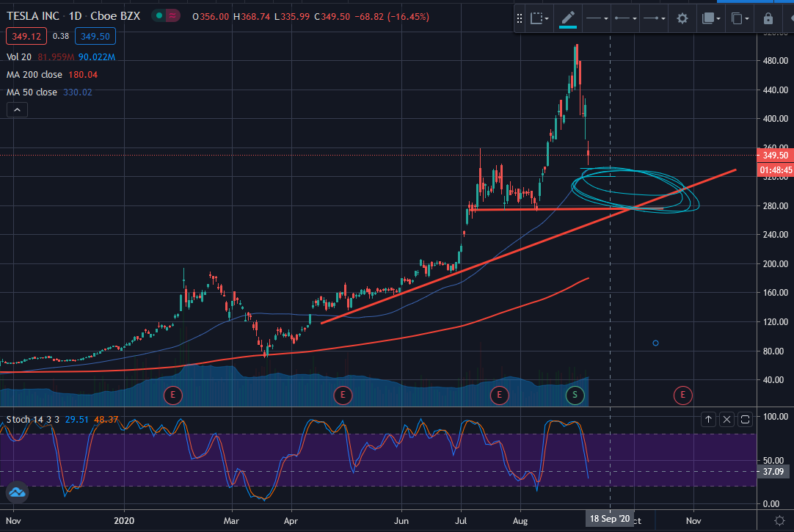Close the Stoch indicator pane
This screenshot has height=532, width=794.
pyautogui.click(x=726, y=419)
